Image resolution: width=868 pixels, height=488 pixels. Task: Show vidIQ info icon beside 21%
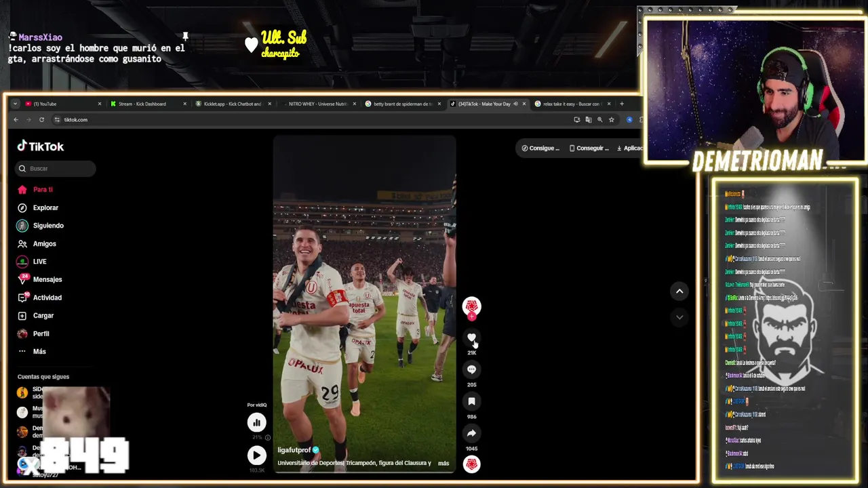tap(268, 438)
